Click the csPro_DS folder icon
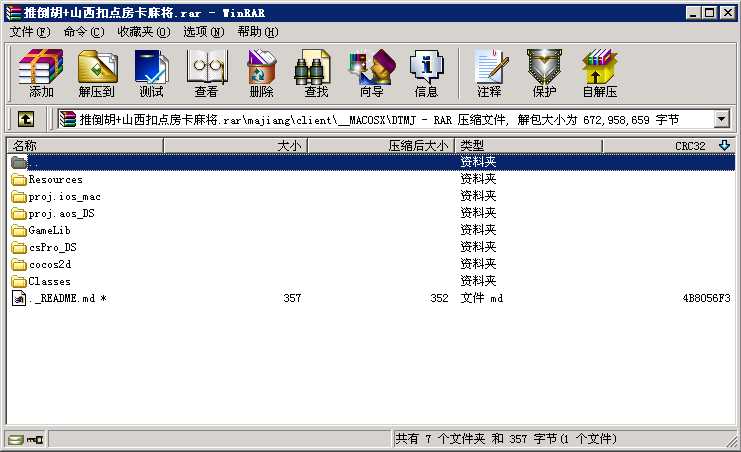The height and width of the screenshot is (452, 741). [x=19, y=248]
